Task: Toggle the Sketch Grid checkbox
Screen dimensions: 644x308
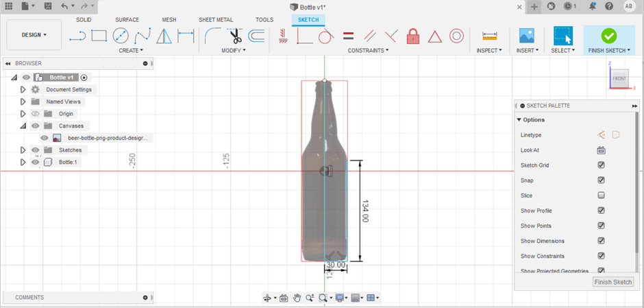Action: 602,165
